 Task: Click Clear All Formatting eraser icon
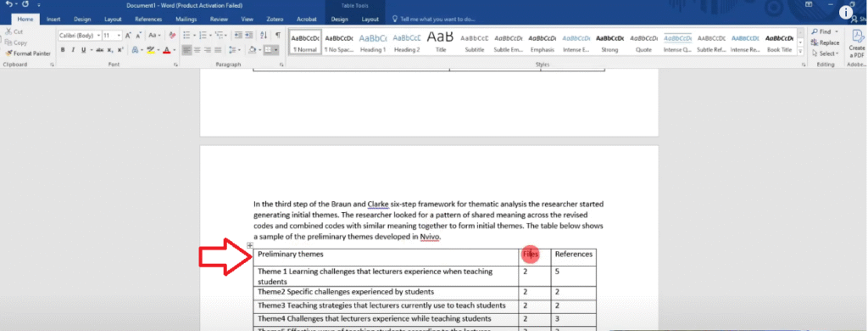coord(172,36)
